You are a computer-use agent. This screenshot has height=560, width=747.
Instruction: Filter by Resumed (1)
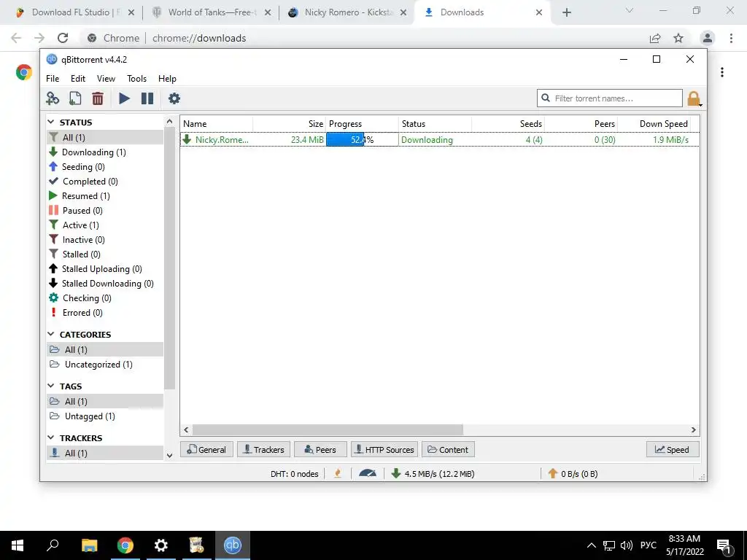[105, 196]
